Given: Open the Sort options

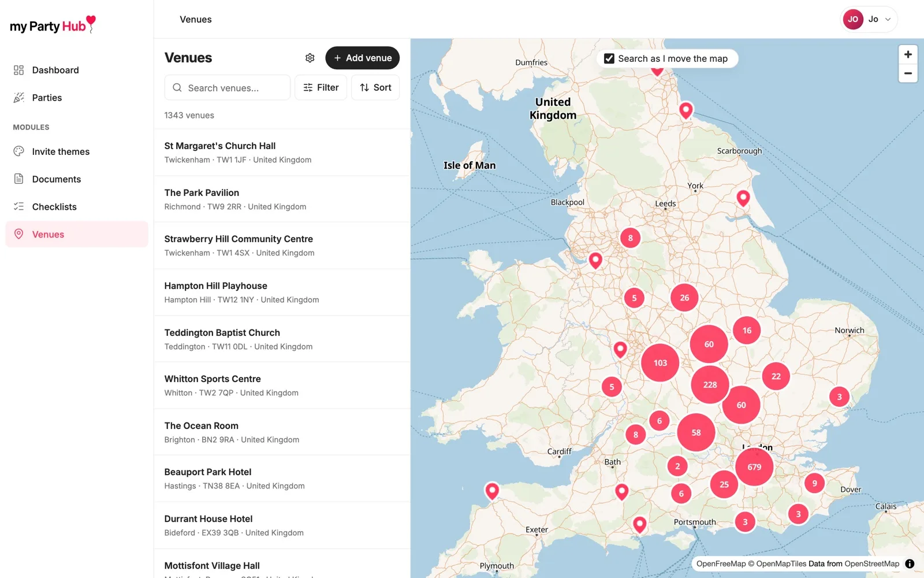Looking at the screenshot, I should point(375,88).
